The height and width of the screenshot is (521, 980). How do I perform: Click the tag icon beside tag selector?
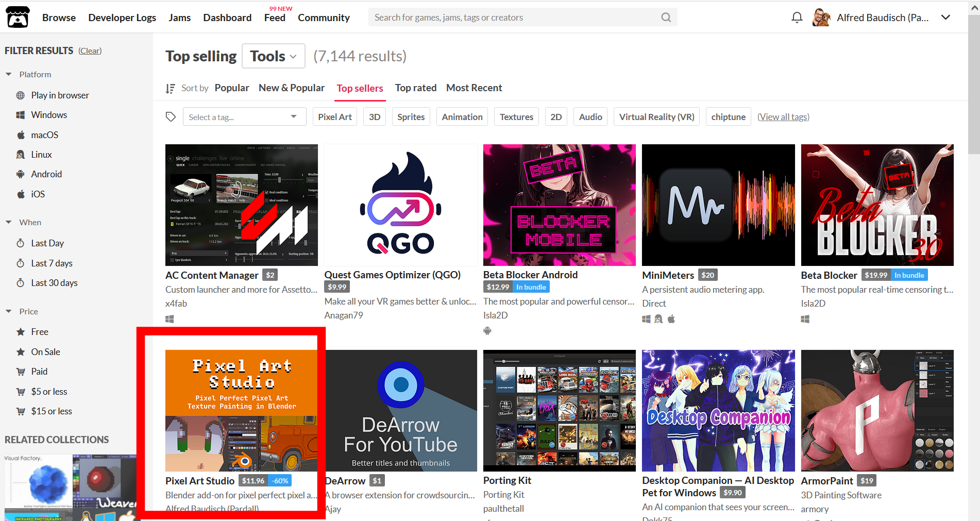click(x=171, y=117)
